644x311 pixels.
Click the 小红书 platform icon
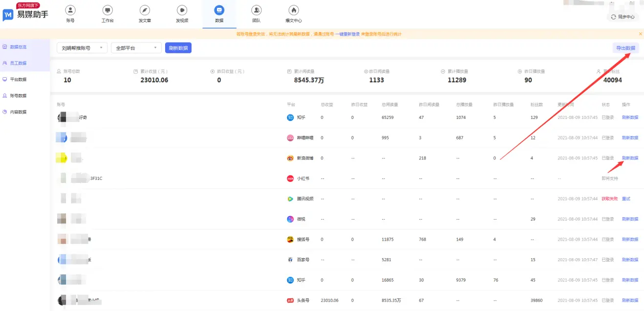[290, 178]
